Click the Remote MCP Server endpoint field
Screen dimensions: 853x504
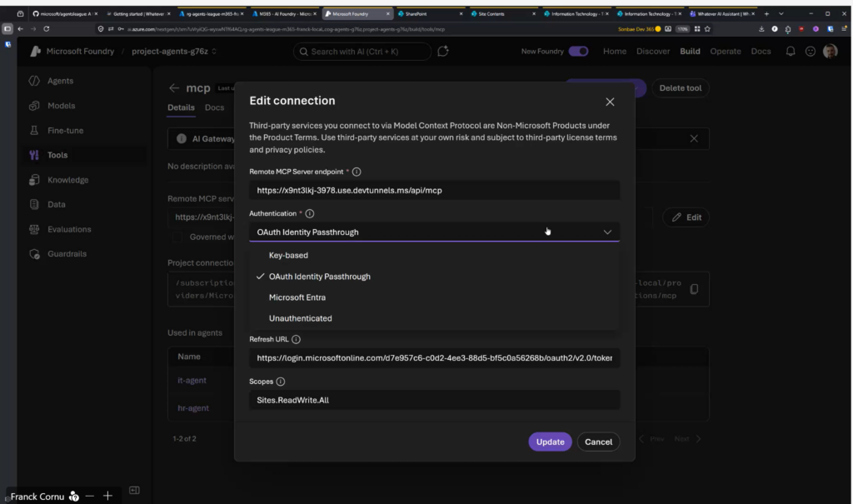(434, 191)
